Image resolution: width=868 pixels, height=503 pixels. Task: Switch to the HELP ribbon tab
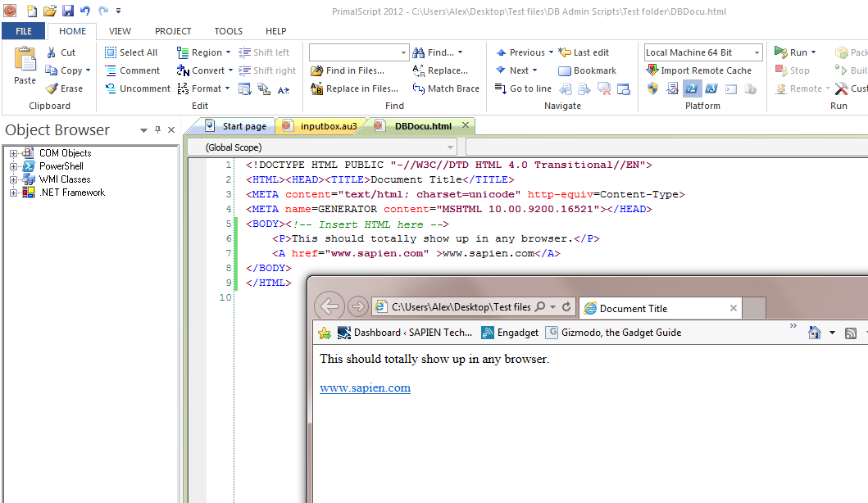click(x=275, y=31)
